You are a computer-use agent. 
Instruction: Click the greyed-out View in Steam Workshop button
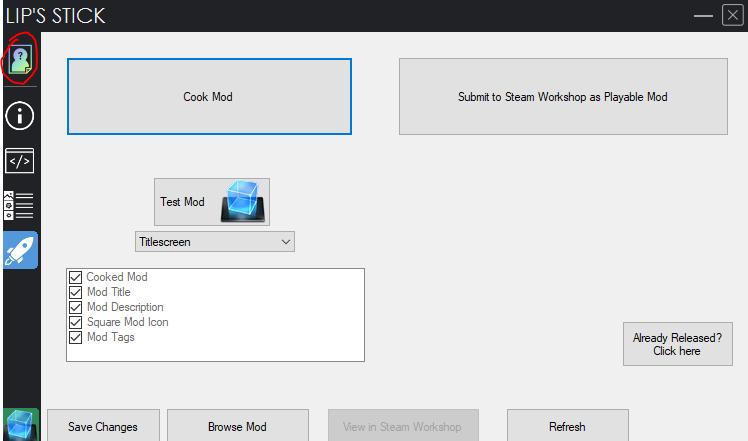tap(403, 426)
